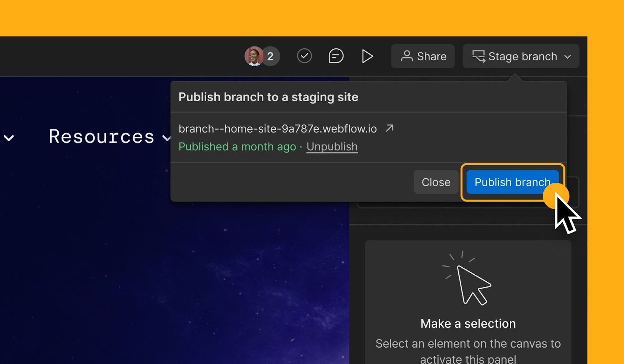Click the collaborator avatar photo
624x364 pixels.
coord(254,57)
